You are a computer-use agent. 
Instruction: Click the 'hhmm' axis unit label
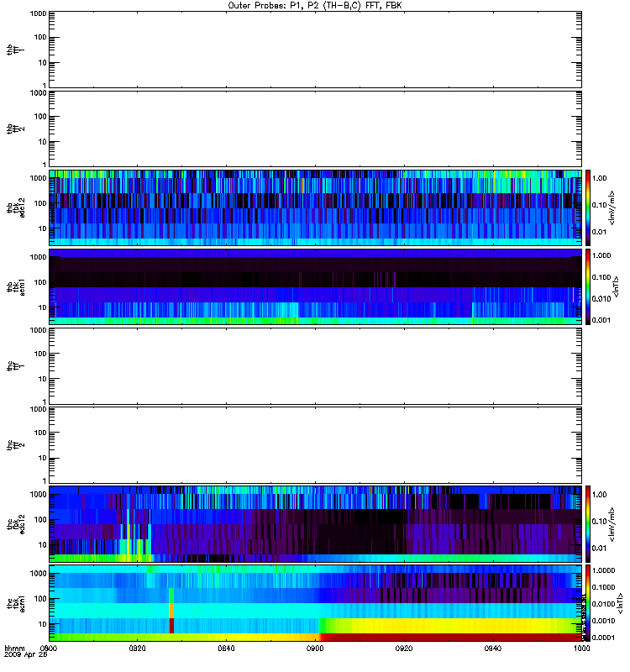pyautogui.click(x=14, y=648)
